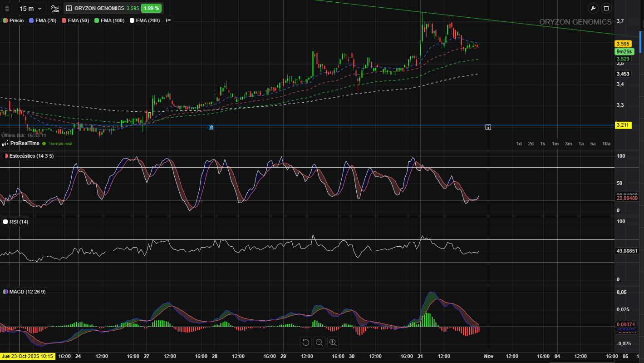Click the Nov date on the time axis
644x363 pixels.
coord(488,357)
